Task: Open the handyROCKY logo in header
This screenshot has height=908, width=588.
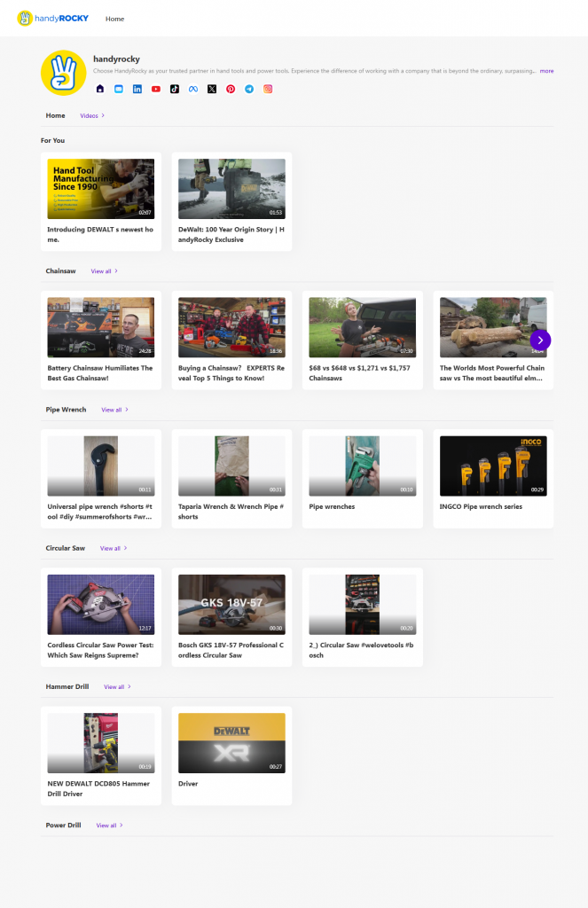Action: 52,19
